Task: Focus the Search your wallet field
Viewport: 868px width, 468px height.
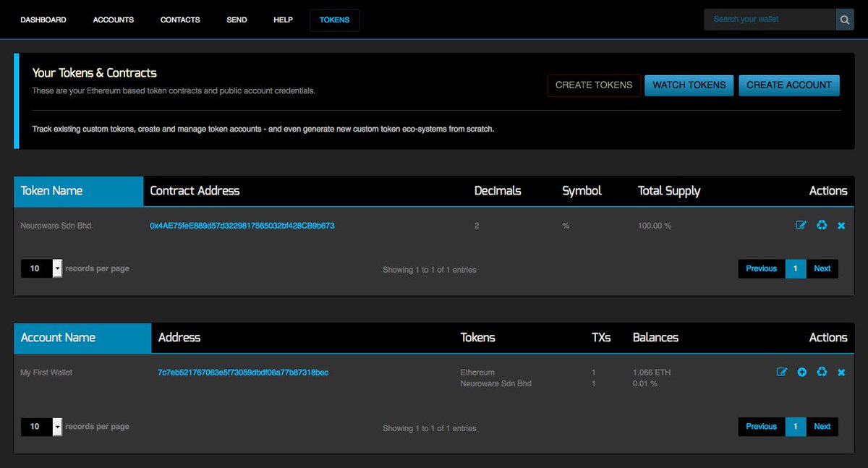Action: [x=770, y=20]
